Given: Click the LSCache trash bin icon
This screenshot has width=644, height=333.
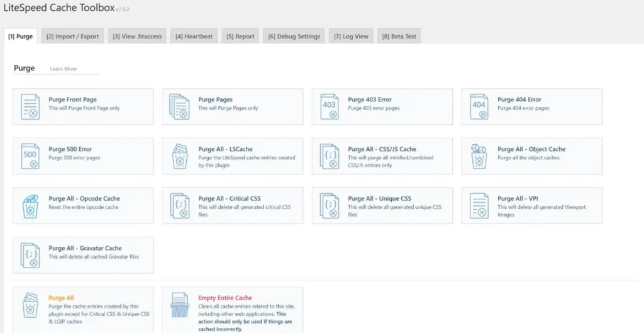Looking at the screenshot, I should pos(179,156).
